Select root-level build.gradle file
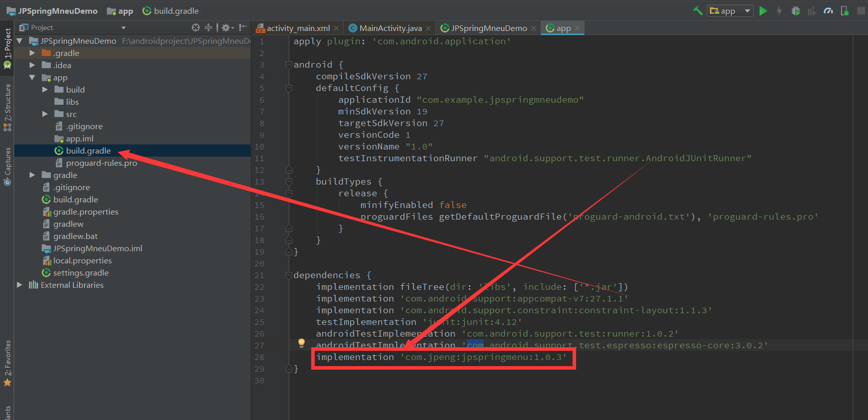The image size is (868, 420). (x=70, y=199)
